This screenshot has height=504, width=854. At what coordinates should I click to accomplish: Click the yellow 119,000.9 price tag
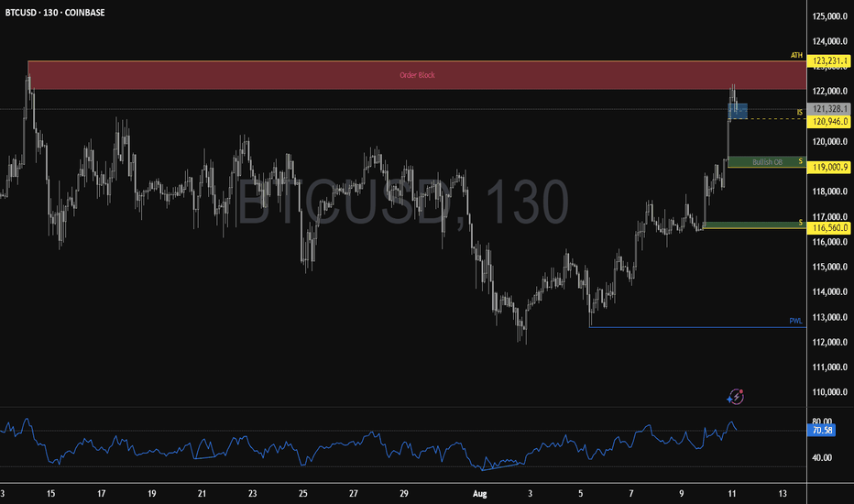(x=828, y=168)
